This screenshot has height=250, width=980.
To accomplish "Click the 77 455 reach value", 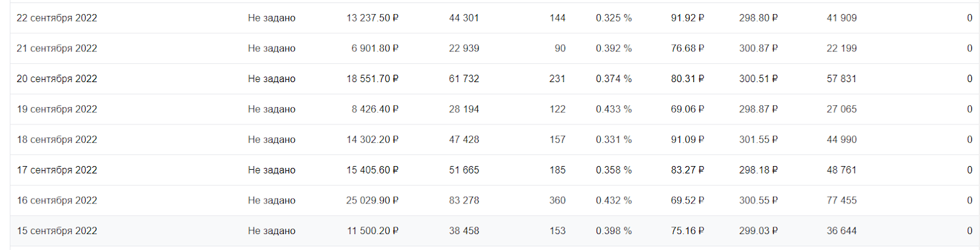I will (x=842, y=200).
